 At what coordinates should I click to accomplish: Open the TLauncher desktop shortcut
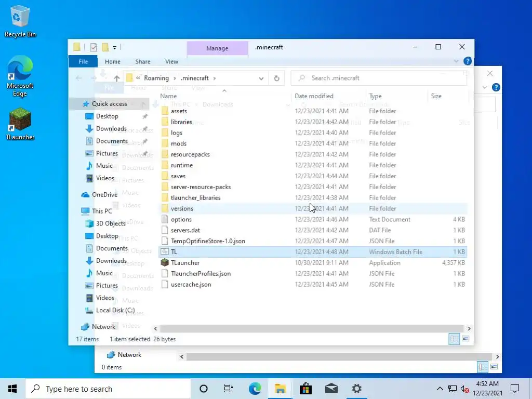(20, 124)
